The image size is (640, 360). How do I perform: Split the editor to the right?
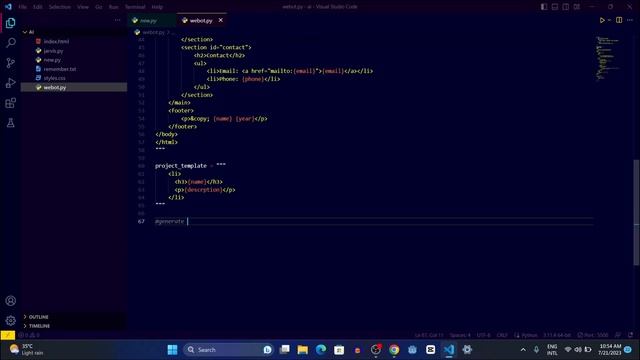click(619, 20)
